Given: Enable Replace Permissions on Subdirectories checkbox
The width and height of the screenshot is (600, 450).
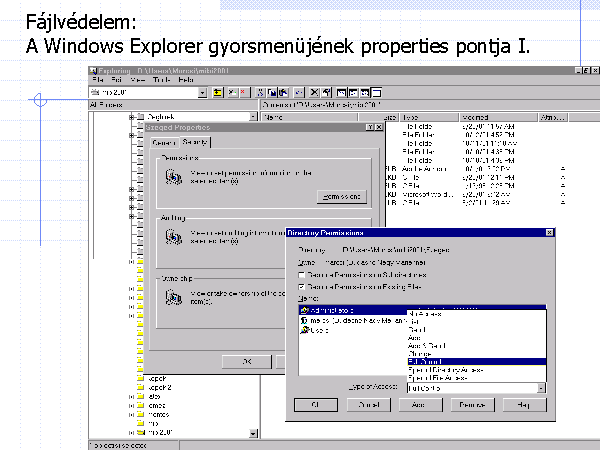Looking at the screenshot, I should pos(302,273).
